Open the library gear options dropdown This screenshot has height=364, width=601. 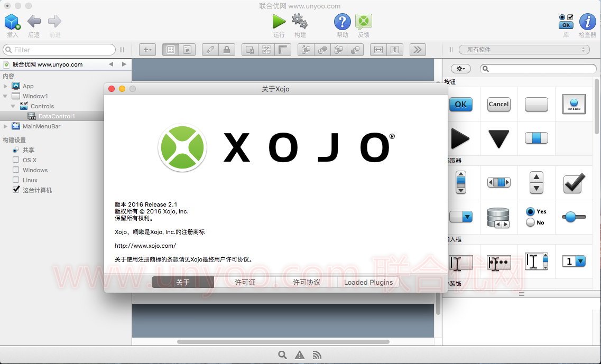click(x=461, y=69)
